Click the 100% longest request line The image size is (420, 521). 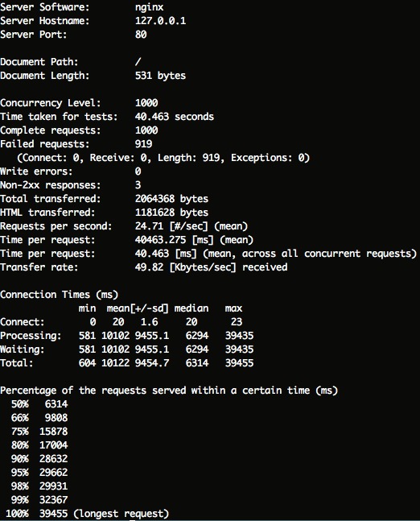click(x=88, y=514)
